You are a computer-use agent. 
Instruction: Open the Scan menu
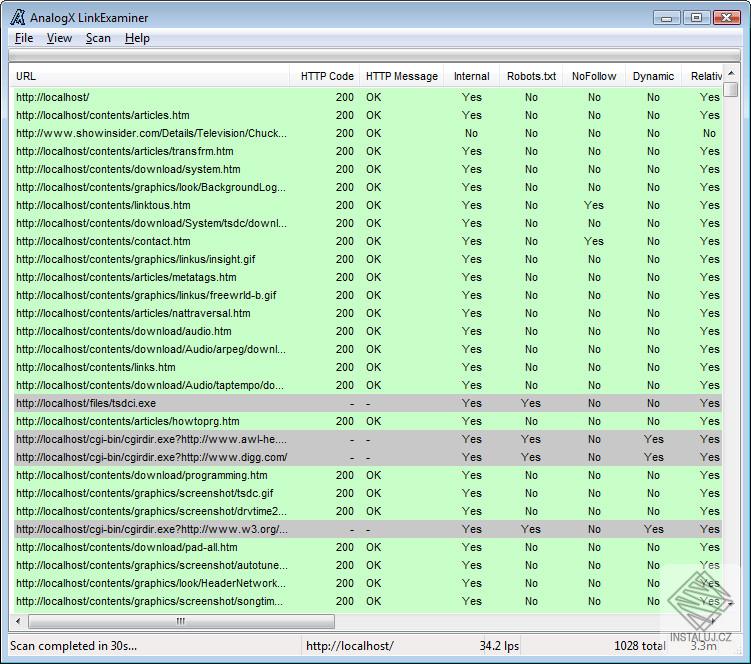click(98, 38)
